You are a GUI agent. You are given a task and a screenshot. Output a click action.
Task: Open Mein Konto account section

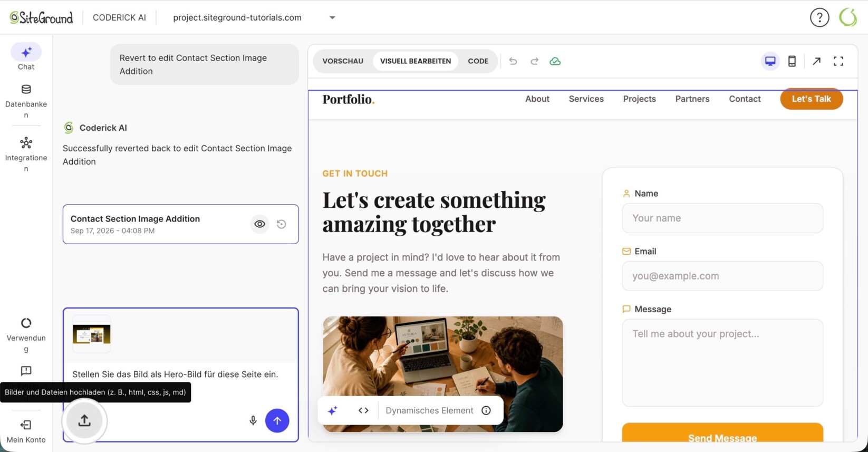point(26,431)
